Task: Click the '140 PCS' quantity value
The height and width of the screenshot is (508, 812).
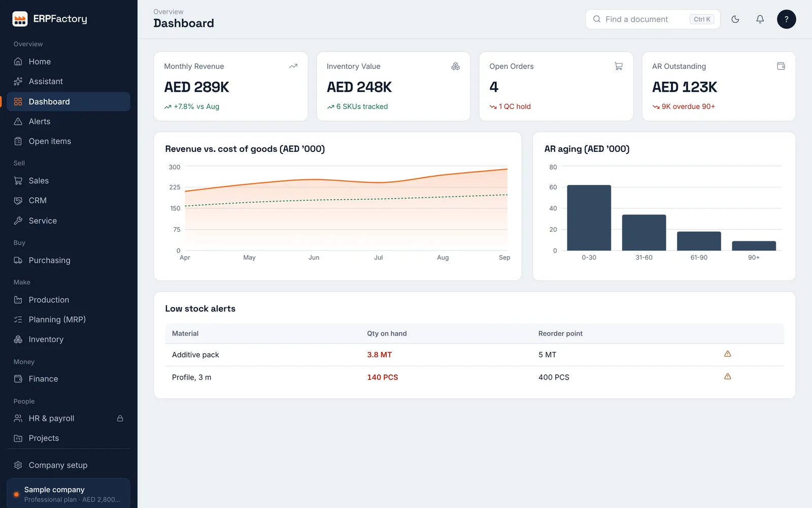Action: click(x=383, y=377)
